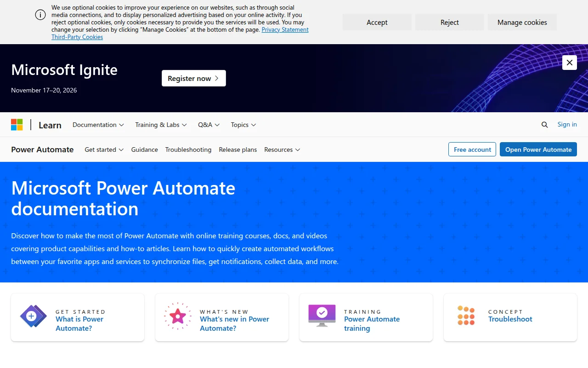Open the Third-Party Cookies link
Screen dimensions: 588x368
point(77,37)
